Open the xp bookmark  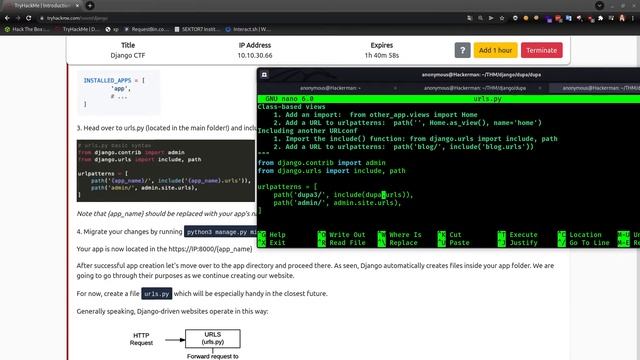point(112,29)
